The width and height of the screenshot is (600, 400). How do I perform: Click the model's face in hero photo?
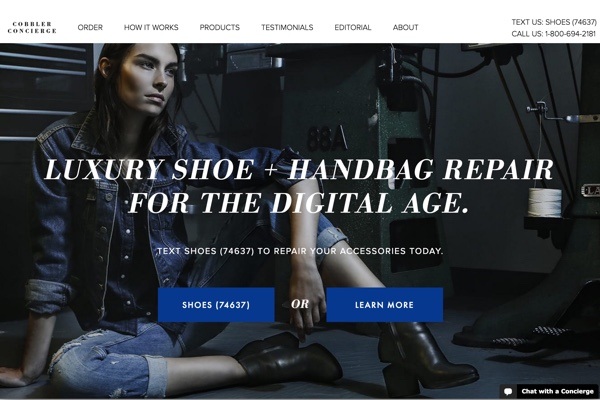point(151,78)
